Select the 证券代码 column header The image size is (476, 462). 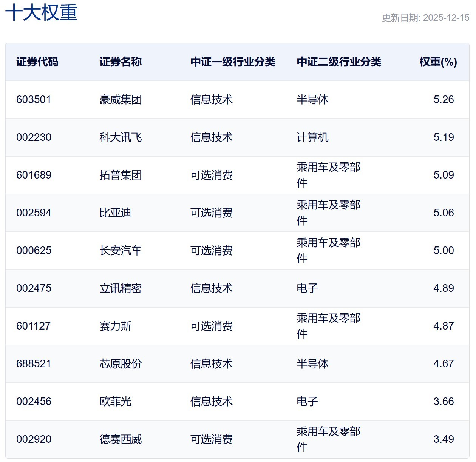pos(37,62)
